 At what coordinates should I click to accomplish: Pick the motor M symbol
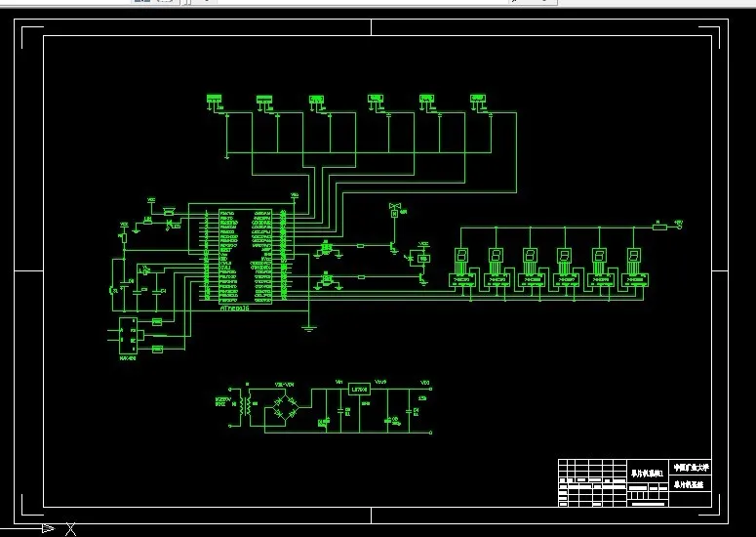[394, 213]
